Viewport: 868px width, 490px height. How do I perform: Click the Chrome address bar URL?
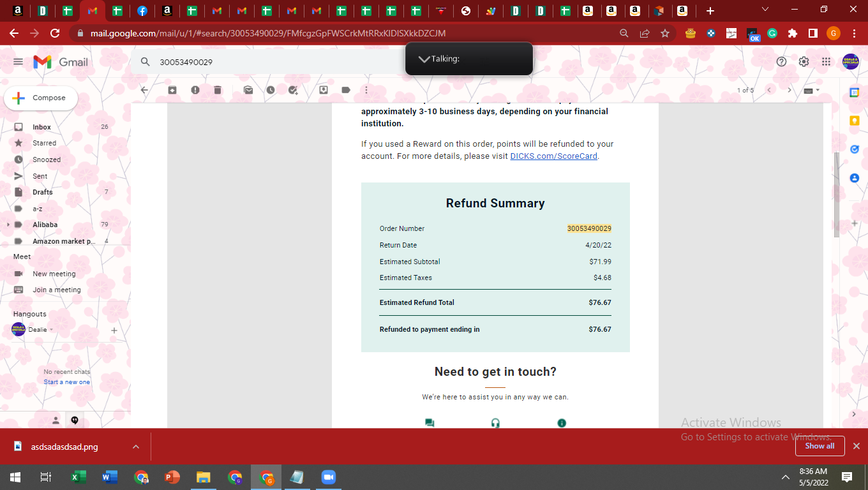[268, 33]
